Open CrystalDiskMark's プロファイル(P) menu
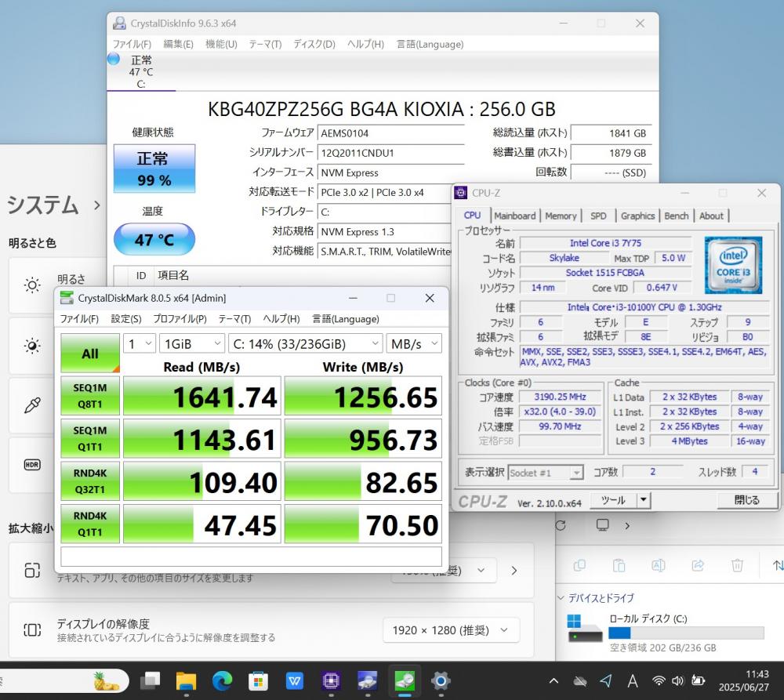 (180, 318)
